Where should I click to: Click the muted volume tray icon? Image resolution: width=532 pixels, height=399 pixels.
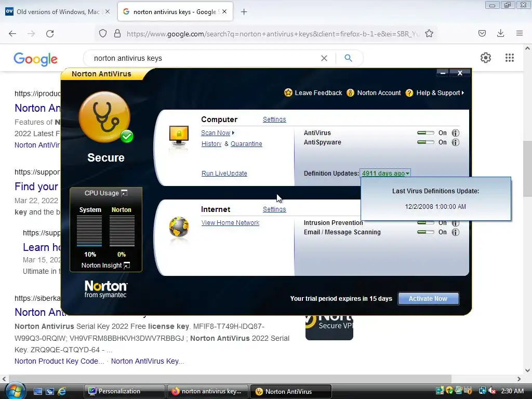(x=492, y=391)
